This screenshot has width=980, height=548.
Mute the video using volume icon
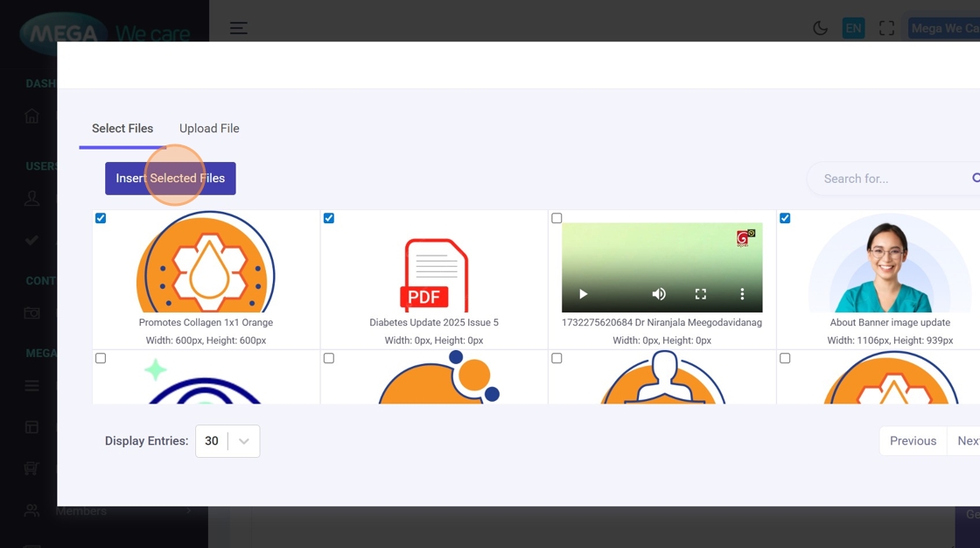(x=659, y=294)
